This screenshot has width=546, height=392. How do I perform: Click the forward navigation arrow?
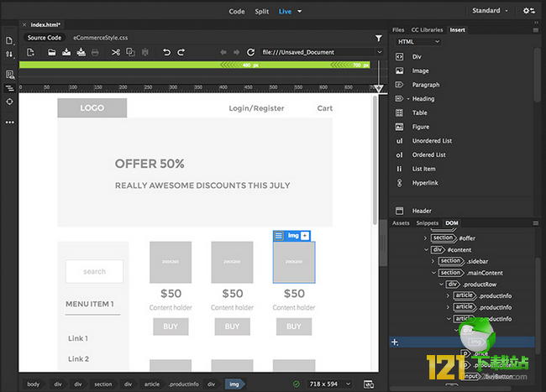(x=236, y=52)
